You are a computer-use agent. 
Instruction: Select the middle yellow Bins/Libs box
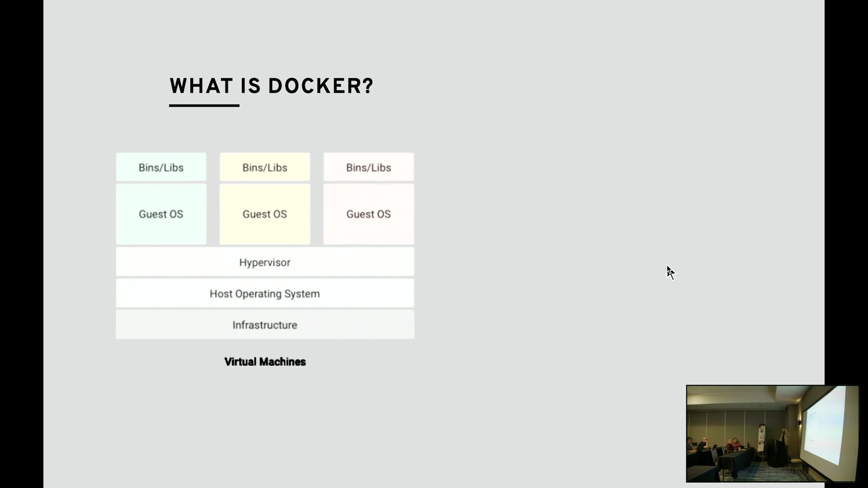click(265, 167)
